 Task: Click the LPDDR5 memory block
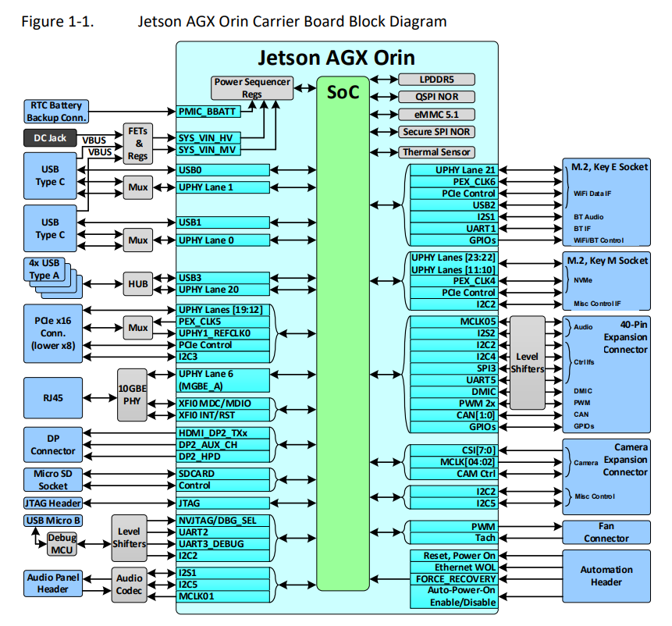click(437, 80)
